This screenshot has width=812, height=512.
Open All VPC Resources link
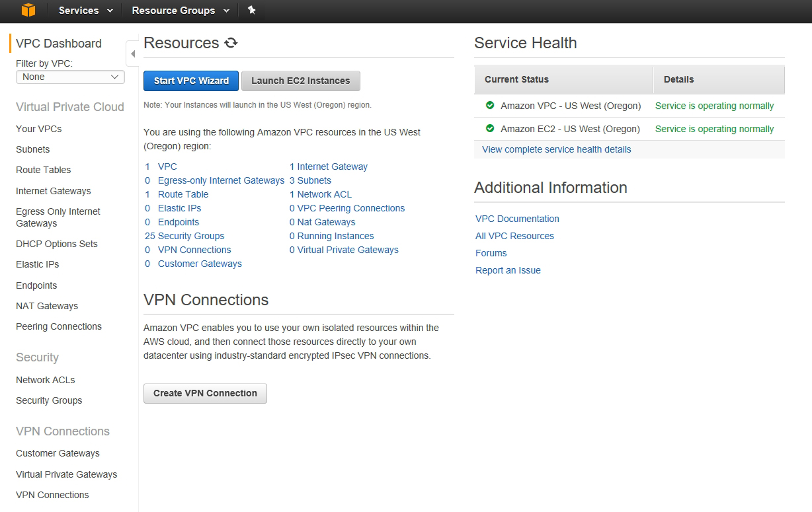pos(514,236)
